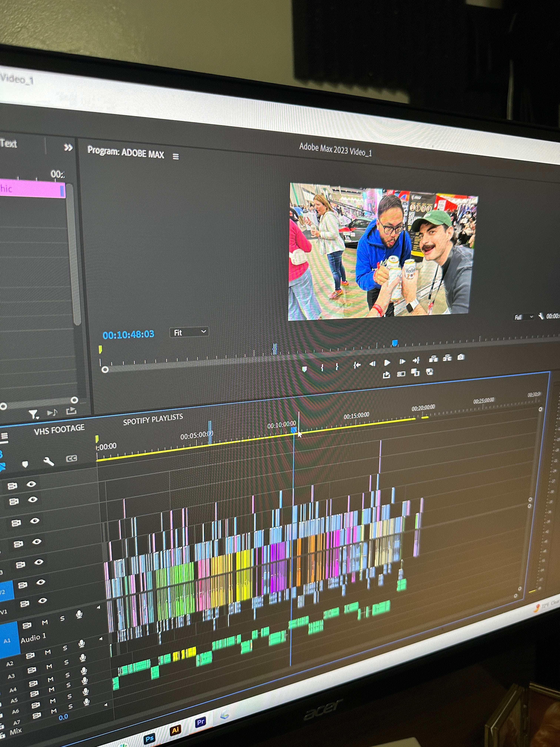Select the A2 track header label

click(10, 664)
